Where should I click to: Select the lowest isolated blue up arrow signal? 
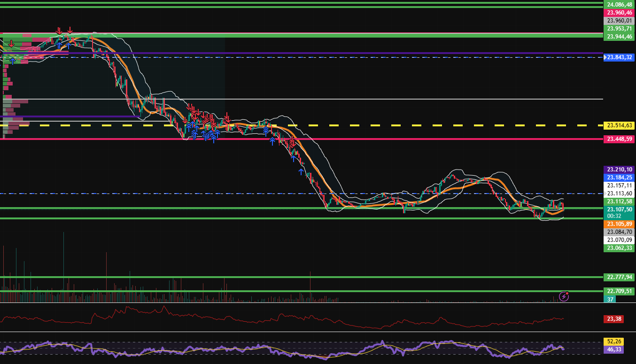pos(301,171)
